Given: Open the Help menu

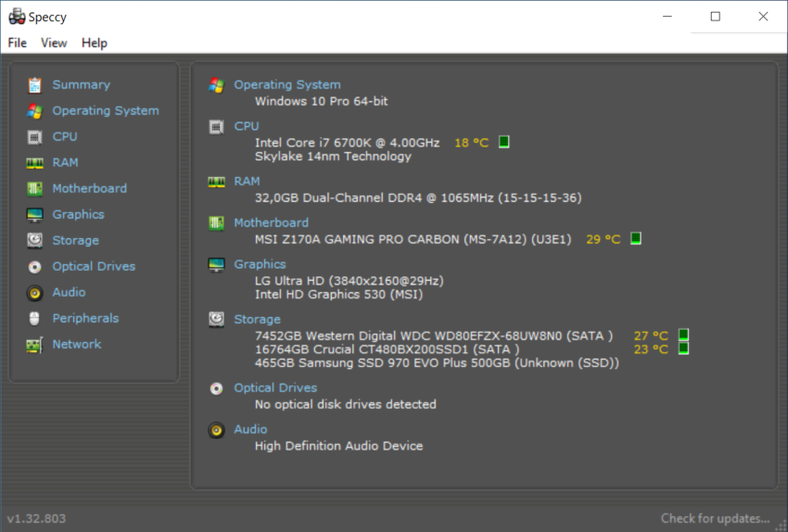Looking at the screenshot, I should [94, 43].
